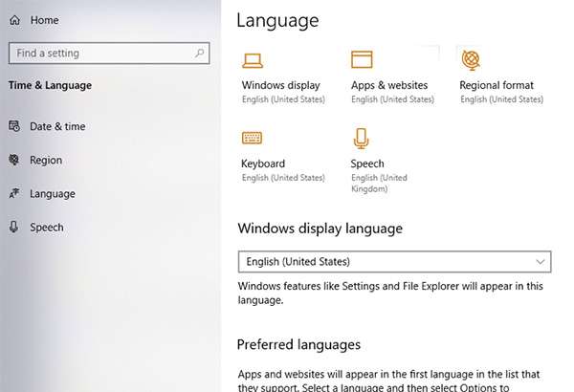The width and height of the screenshot is (574, 392).
Task: Click the Apps & websites window icon
Action: pos(362,59)
